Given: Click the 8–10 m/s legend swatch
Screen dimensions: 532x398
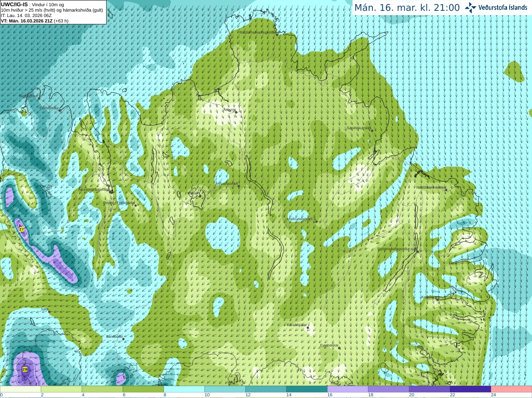Looking at the screenshot, I should (x=184, y=389).
